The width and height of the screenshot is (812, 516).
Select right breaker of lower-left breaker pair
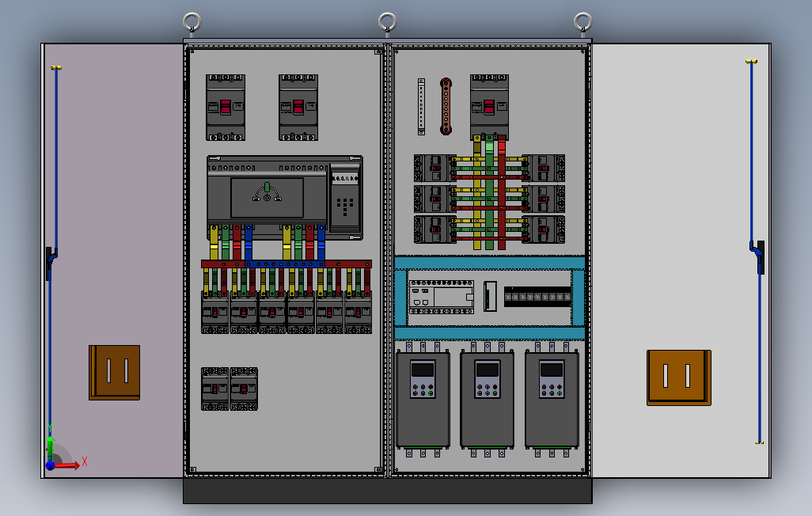tap(244, 389)
